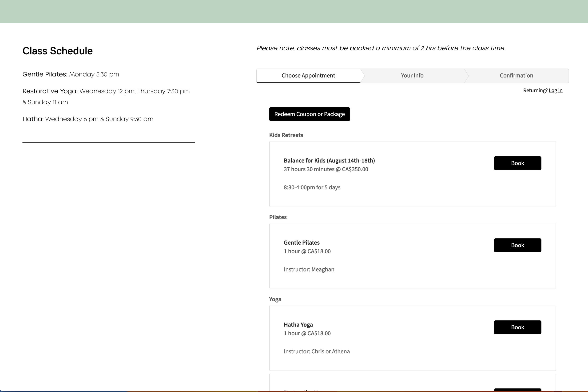The height and width of the screenshot is (392, 588).
Task: Click the Instructor: Meaghan description text
Action: tap(309, 269)
